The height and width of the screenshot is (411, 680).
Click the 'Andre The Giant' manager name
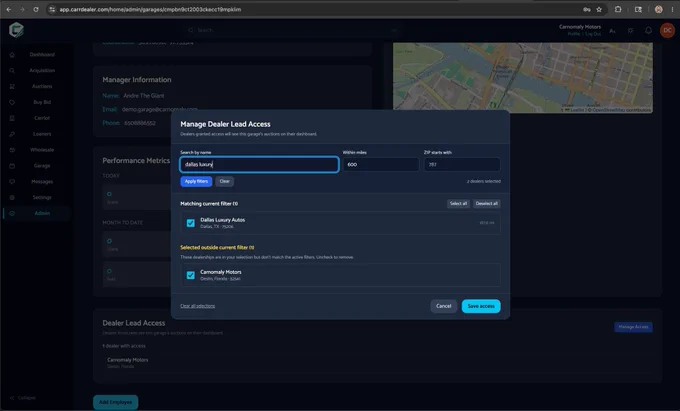pyautogui.click(x=144, y=95)
